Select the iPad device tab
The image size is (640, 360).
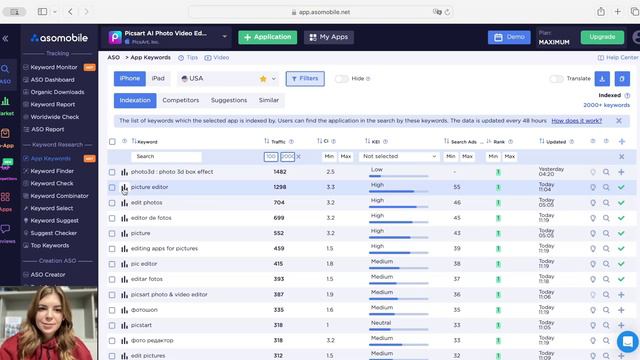[158, 79]
